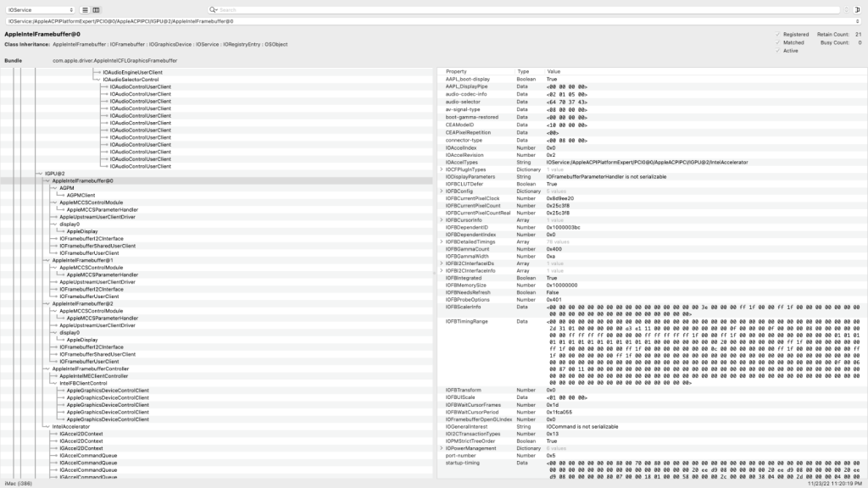Click the Value column header
Screen dimensions: 868x488
pyautogui.click(x=554, y=71)
